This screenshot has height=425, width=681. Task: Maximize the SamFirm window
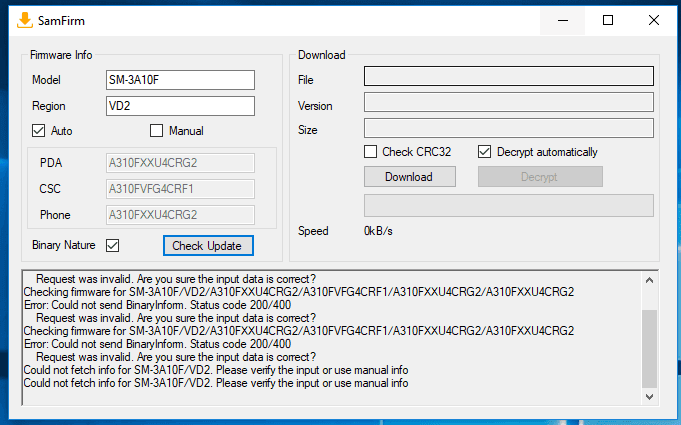(x=608, y=20)
